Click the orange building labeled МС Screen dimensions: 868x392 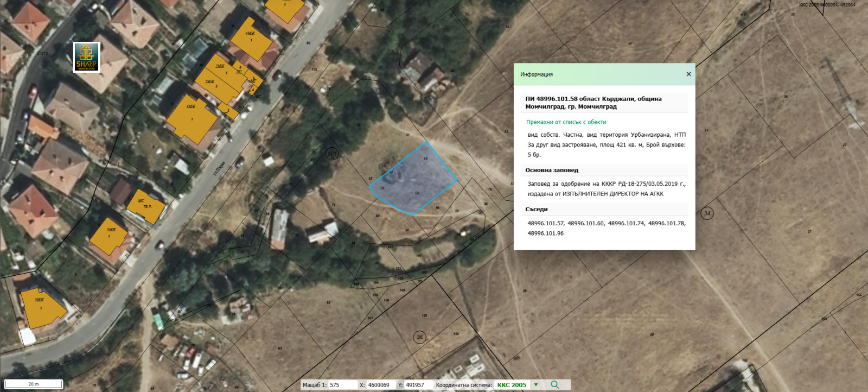tap(144, 207)
